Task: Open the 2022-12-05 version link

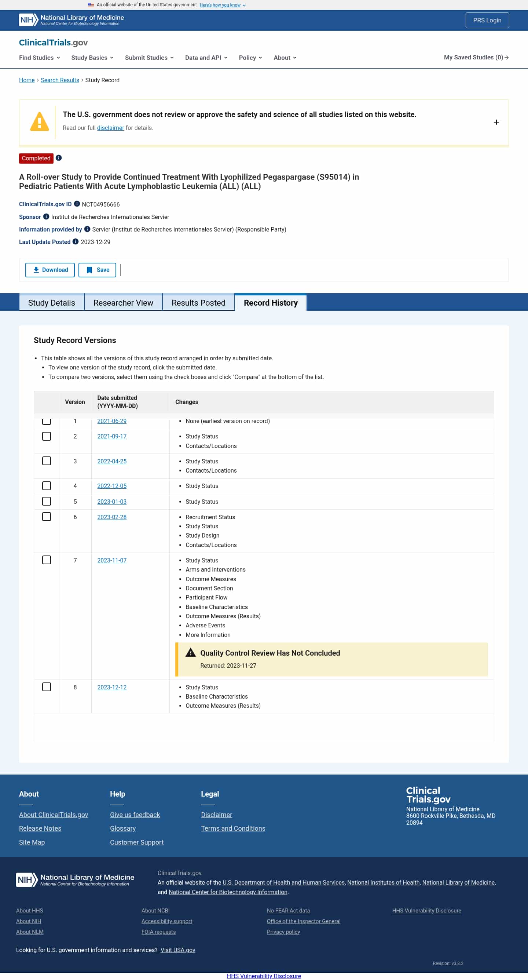Action: (112, 486)
